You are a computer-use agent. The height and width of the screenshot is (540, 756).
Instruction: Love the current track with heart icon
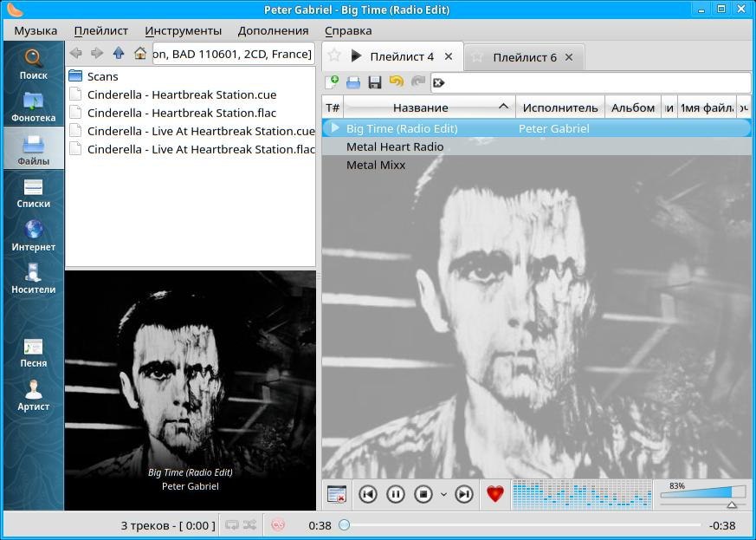(x=495, y=494)
